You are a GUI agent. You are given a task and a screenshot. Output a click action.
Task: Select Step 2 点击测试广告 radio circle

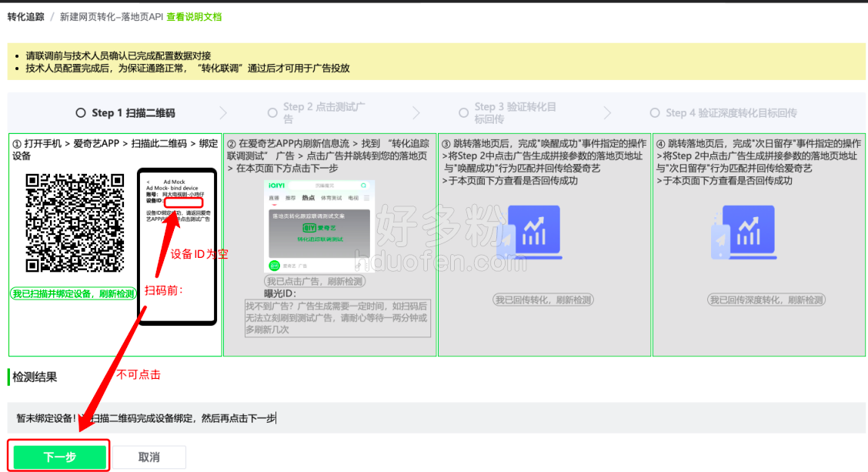(272, 113)
